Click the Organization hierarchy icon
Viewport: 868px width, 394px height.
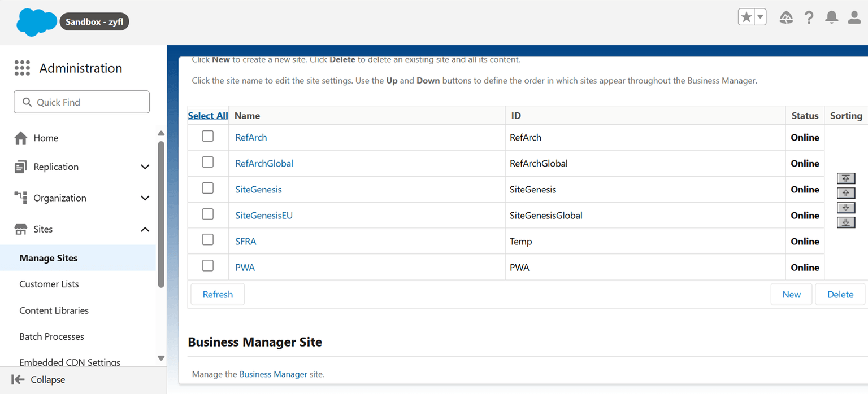[21, 198]
